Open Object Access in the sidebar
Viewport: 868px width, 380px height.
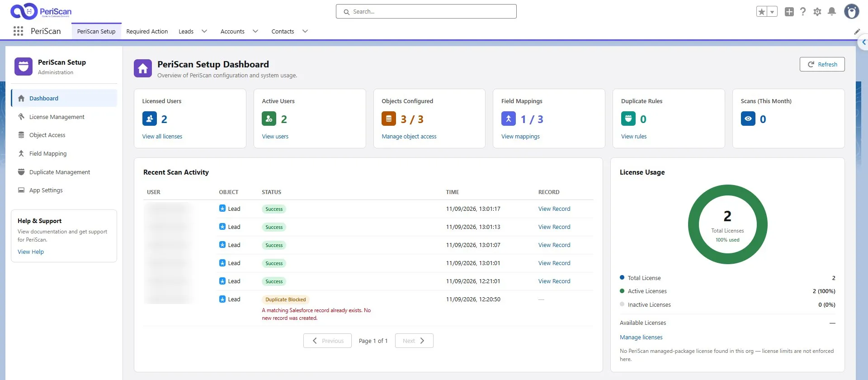(x=64, y=135)
